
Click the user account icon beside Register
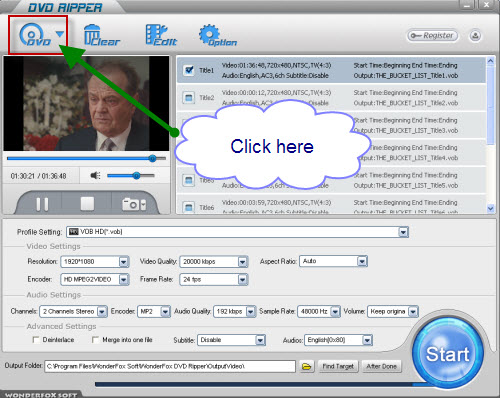click(475, 36)
